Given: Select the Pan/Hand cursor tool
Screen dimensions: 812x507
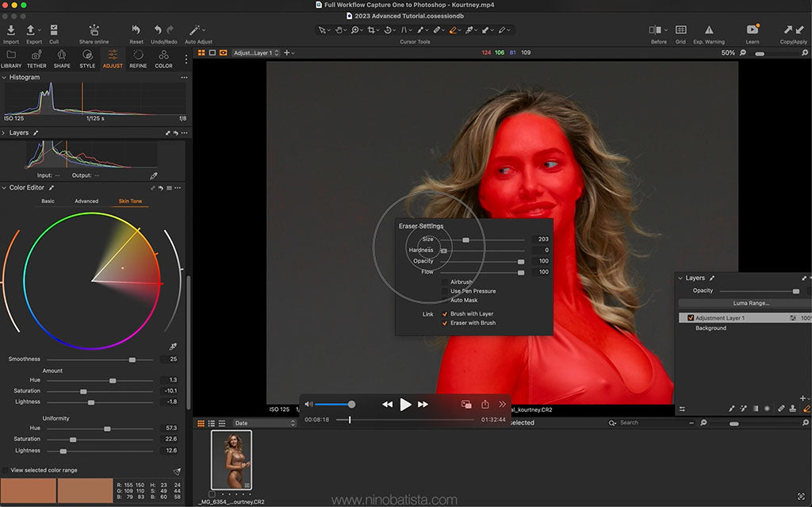Looking at the screenshot, I should pos(339,29).
